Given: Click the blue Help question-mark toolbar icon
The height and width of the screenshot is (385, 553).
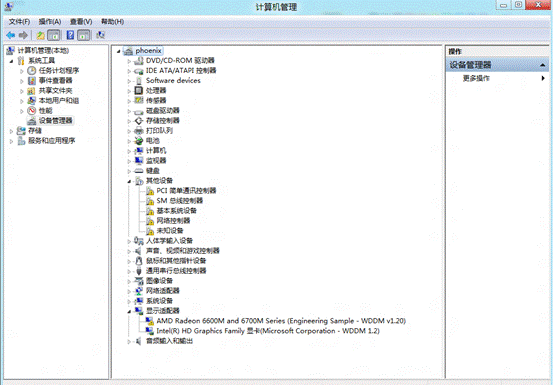Looking at the screenshot, I should [70, 35].
